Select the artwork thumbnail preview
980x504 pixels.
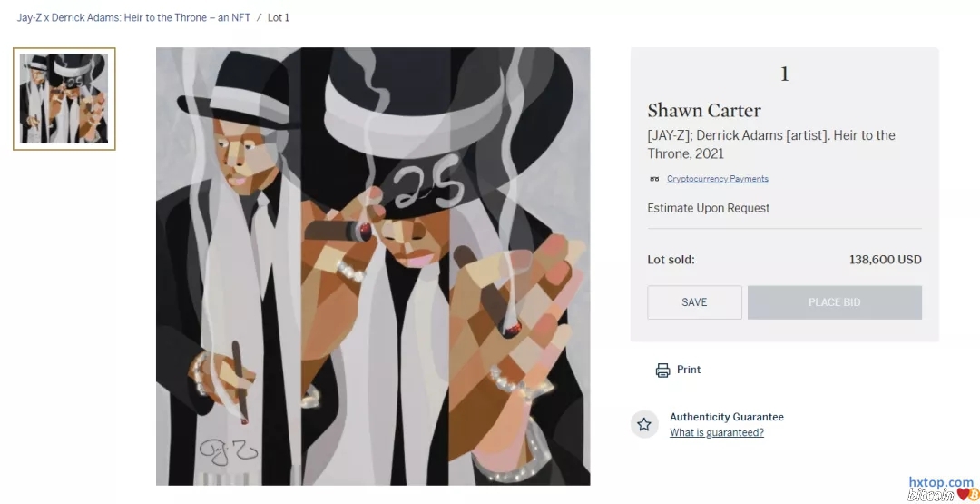(x=64, y=99)
